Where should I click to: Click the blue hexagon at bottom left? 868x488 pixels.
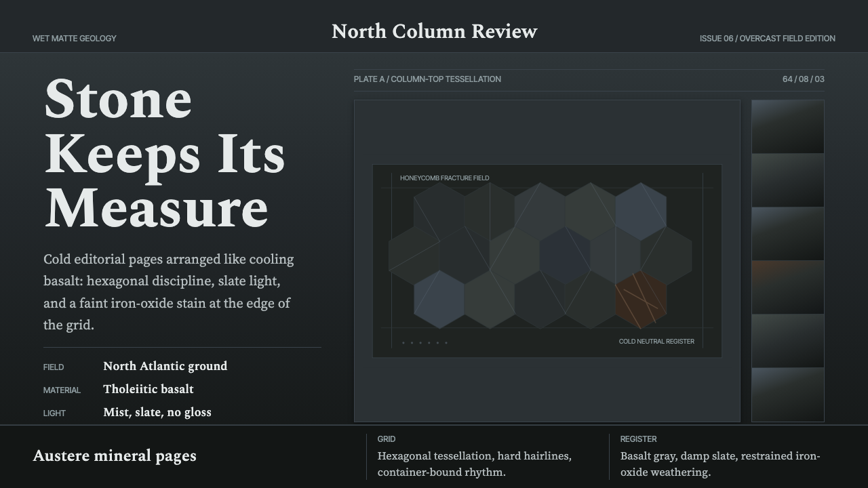point(439,299)
